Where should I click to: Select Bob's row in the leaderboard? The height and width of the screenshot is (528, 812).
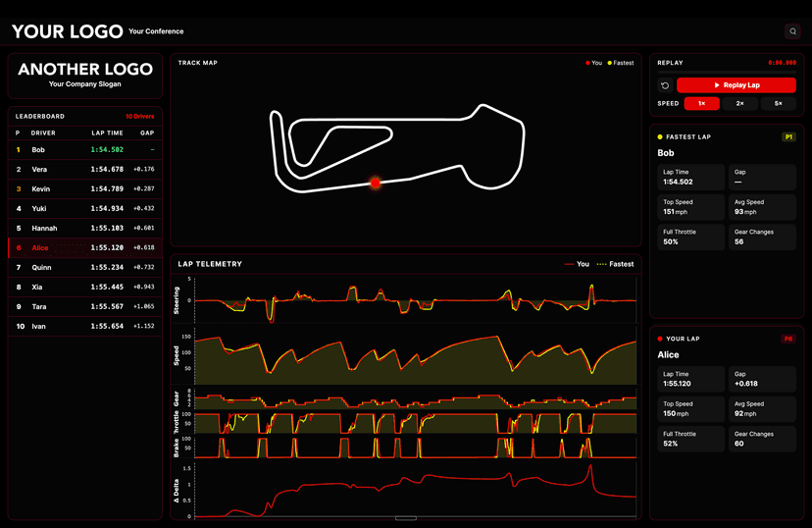coord(81,149)
